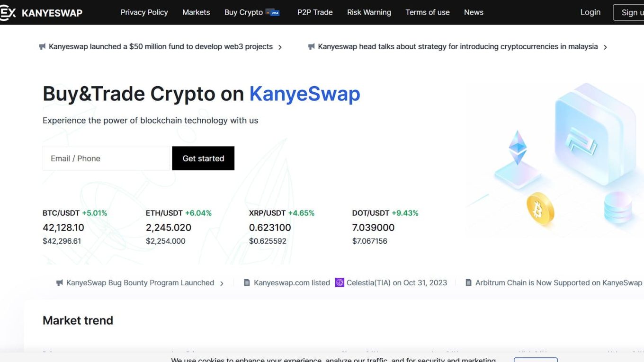Click the $42,296.61 dollar value
Image resolution: width=644 pixels, height=362 pixels.
pyautogui.click(x=62, y=241)
